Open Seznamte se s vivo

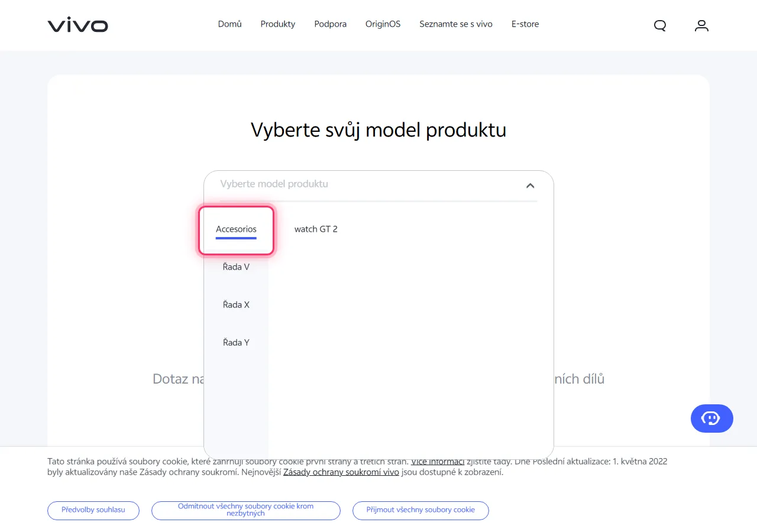[x=456, y=24]
